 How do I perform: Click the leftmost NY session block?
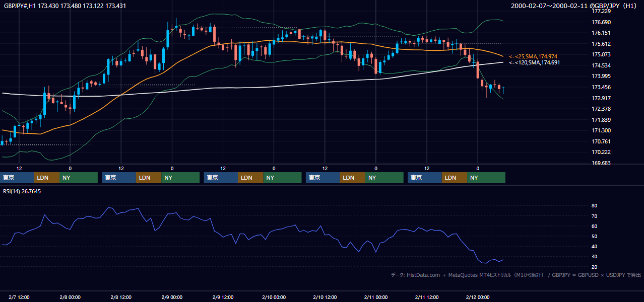point(78,178)
